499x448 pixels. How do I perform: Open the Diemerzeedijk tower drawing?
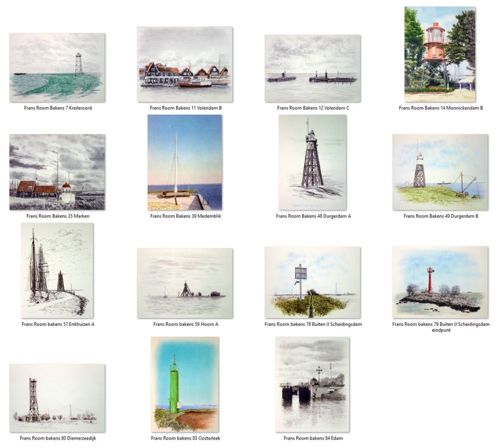pyautogui.click(x=57, y=398)
